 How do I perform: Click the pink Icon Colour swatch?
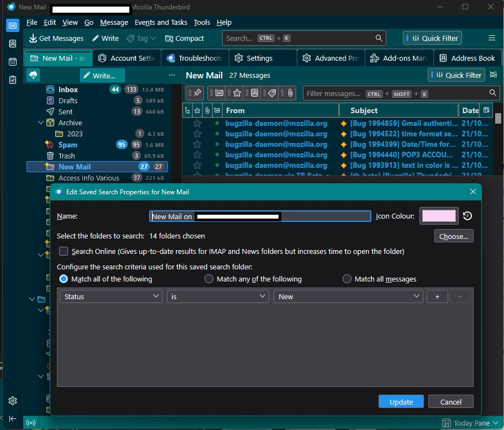[x=439, y=216]
